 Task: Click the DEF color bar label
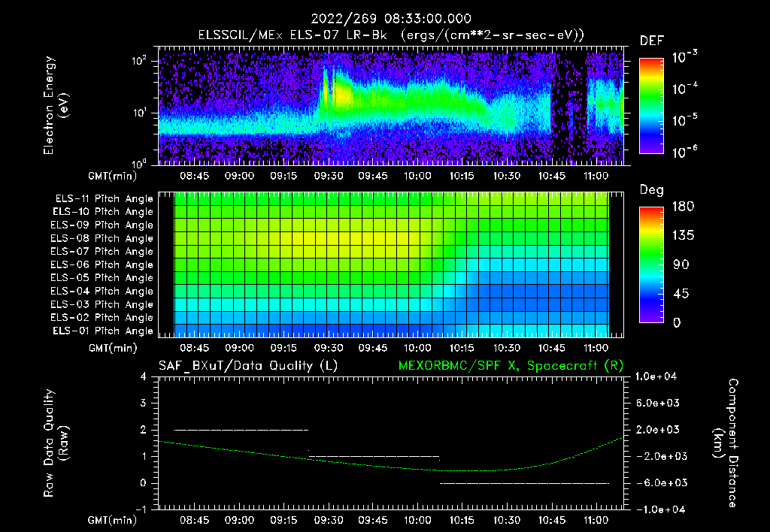652,41
